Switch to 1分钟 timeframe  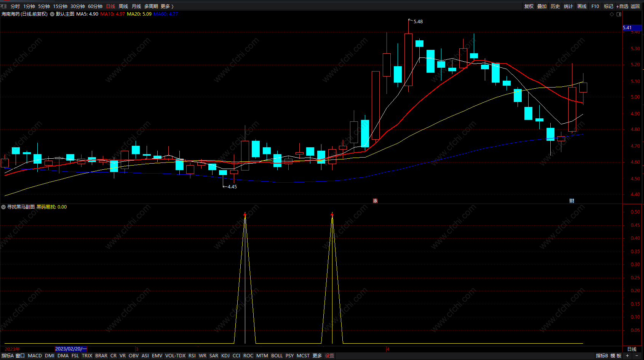click(29, 6)
